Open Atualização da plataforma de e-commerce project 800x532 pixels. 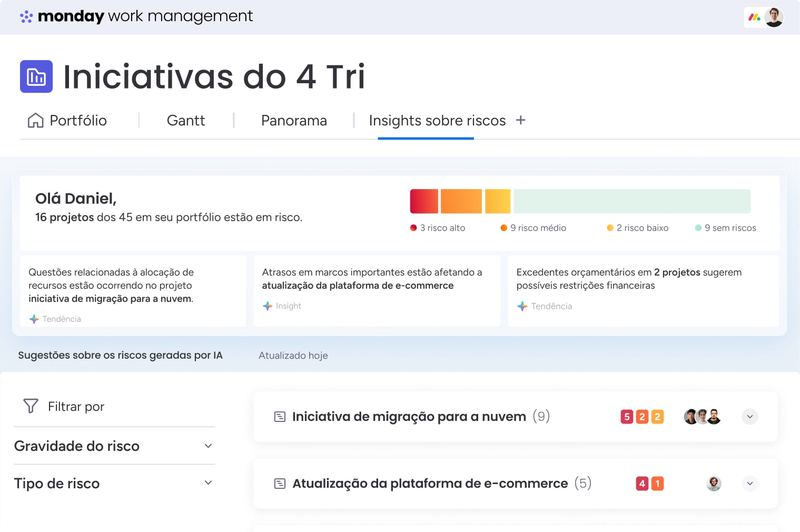tap(430, 484)
